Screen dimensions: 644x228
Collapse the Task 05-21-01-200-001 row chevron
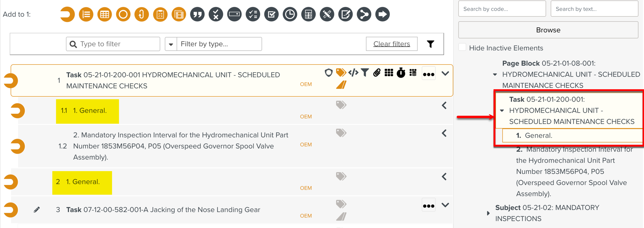pos(445,74)
